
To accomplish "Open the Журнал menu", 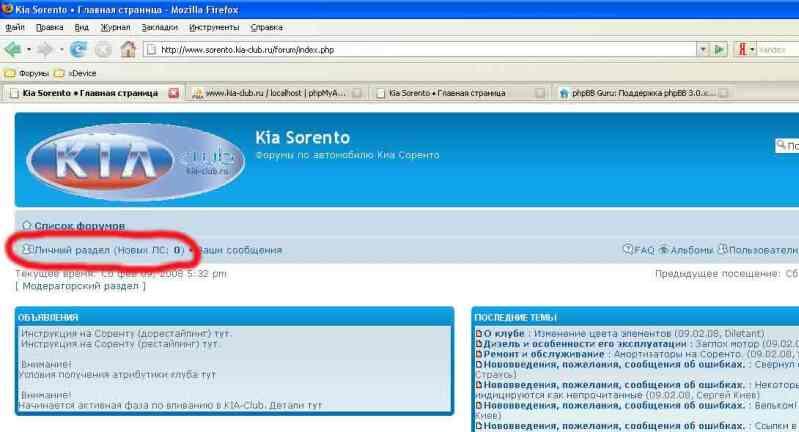I will pyautogui.click(x=115, y=28).
